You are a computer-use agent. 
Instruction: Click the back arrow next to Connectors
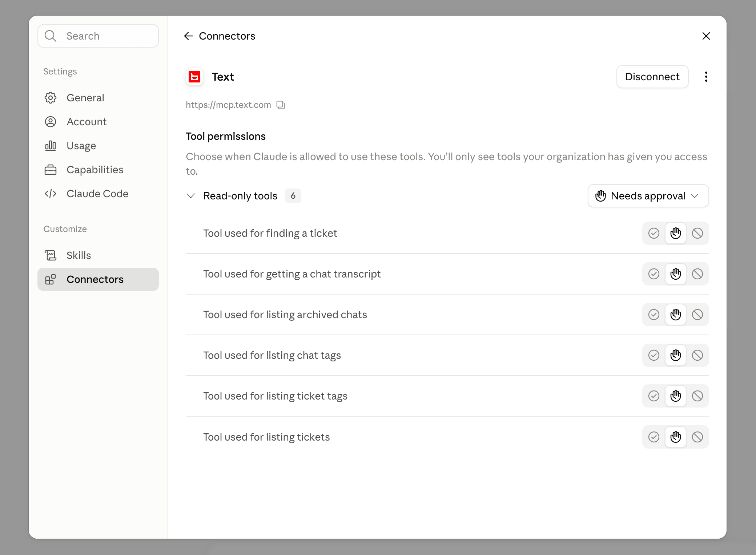point(188,36)
